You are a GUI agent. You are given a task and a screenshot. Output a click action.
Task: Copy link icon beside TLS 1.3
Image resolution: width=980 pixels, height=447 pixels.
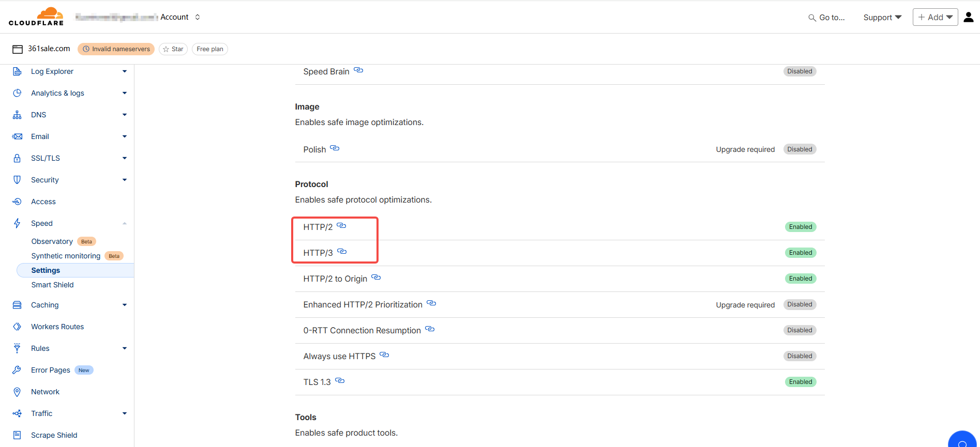tap(340, 381)
